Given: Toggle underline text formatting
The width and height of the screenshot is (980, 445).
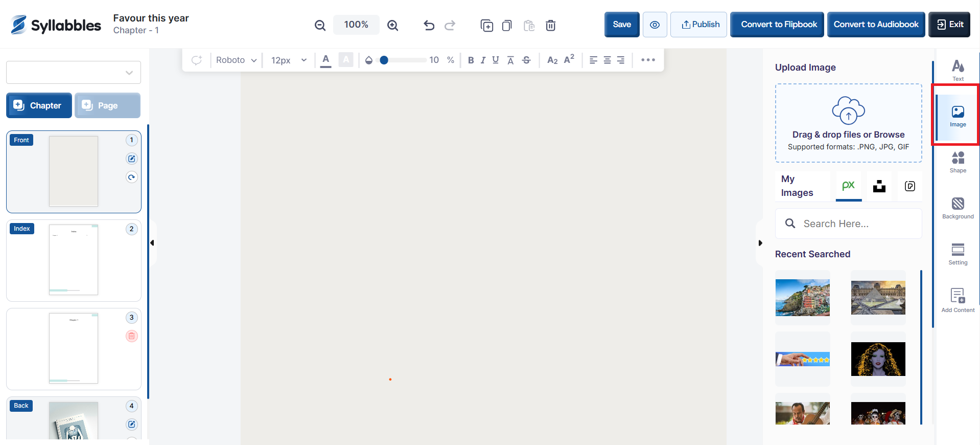Looking at the screenshot, I should [495, 60].
